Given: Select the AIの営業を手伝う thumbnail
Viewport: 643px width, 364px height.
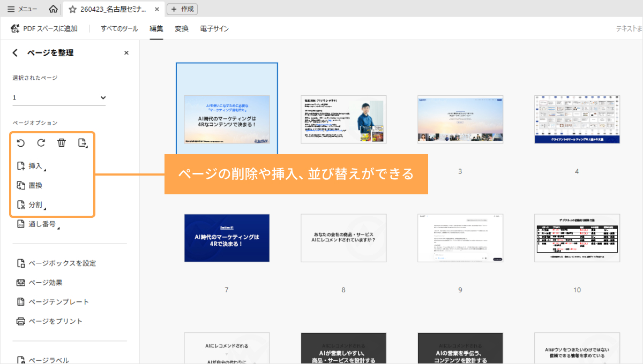Looking at the screenshot, I should coord(460,348).
